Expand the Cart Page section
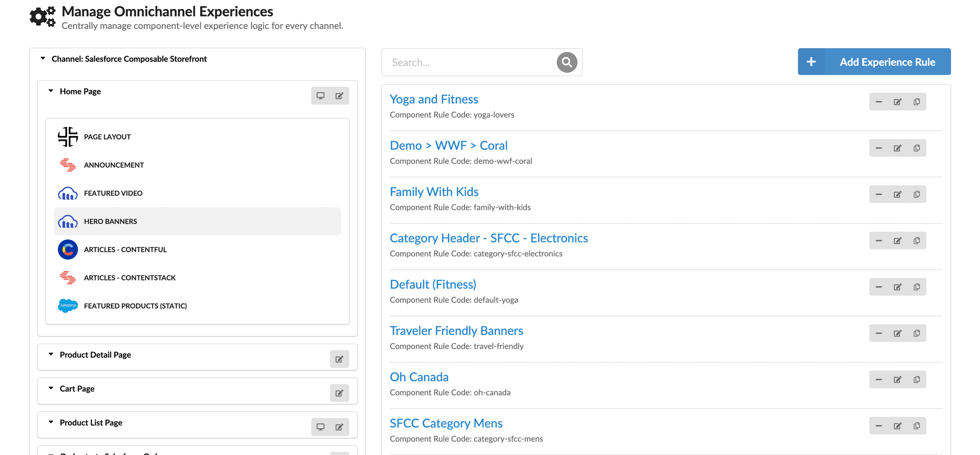 (51, 388)
